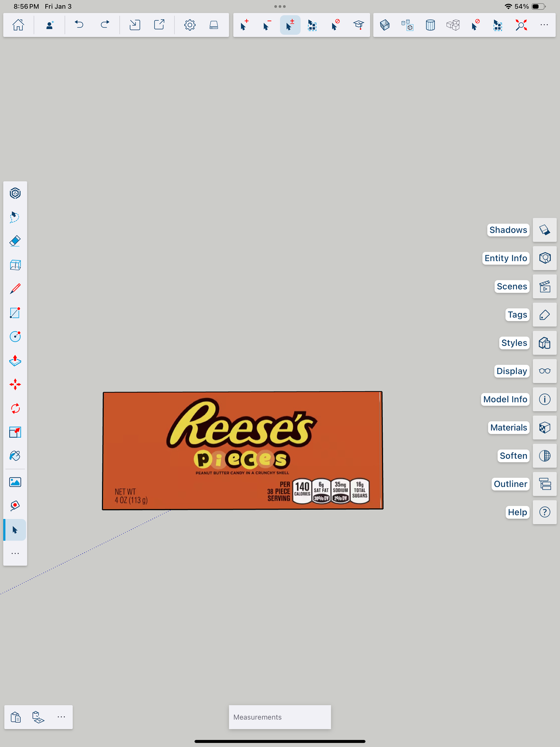Select the Pencil line tool

15,289
